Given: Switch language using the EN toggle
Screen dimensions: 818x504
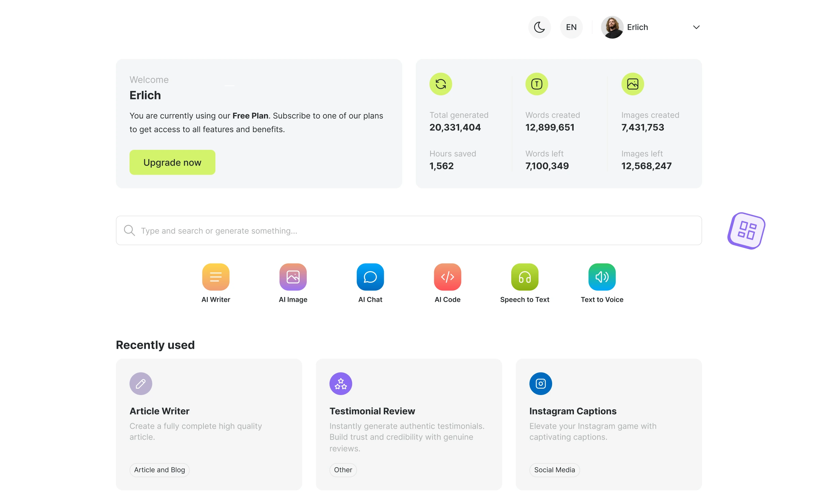Looking at the screenshot, I should [571, 27].
